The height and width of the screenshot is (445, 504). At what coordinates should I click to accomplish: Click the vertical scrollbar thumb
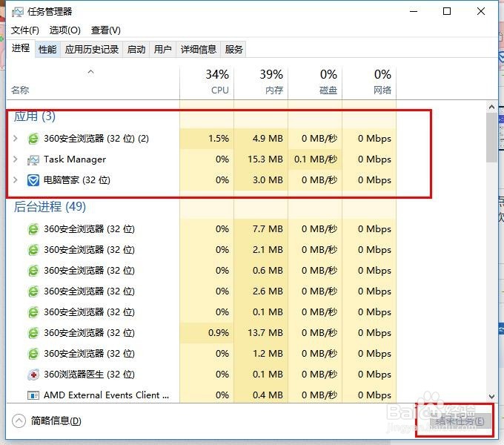tap(491, 137)
